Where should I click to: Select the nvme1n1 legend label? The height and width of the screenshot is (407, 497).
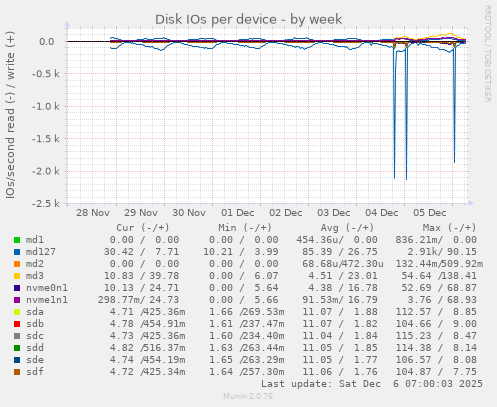[47, 300]
